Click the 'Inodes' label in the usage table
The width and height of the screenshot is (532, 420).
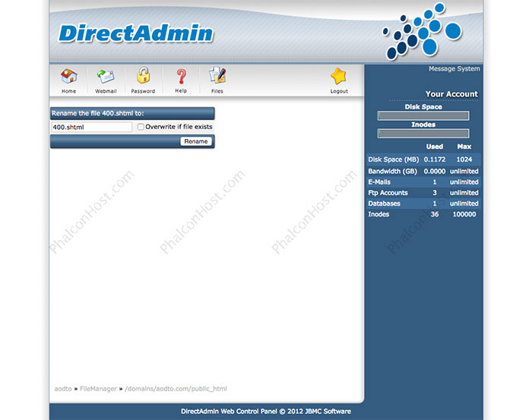378,214
